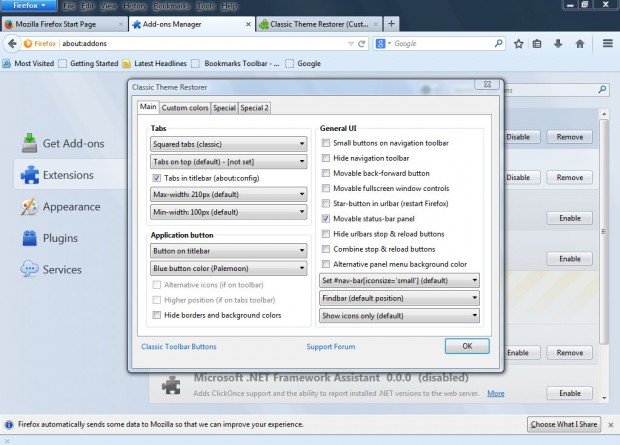Screen dimensions: 620x445
Task: Open new tab with plus button
Action: [391, 24]
